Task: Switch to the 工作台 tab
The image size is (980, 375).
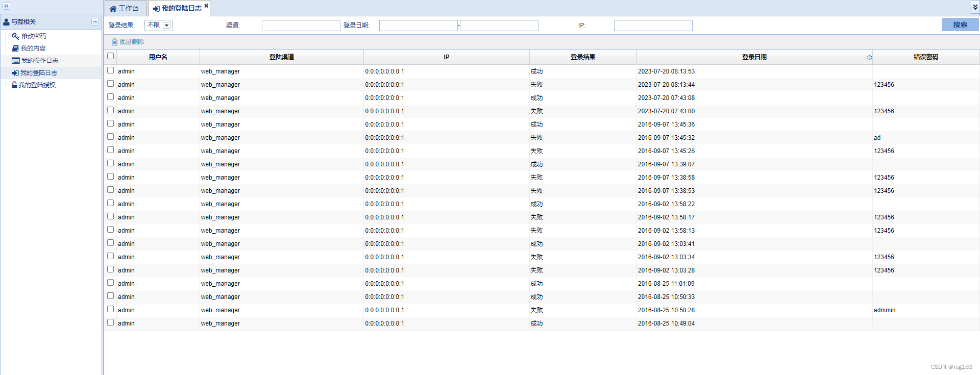Action: tap(126, 8)
